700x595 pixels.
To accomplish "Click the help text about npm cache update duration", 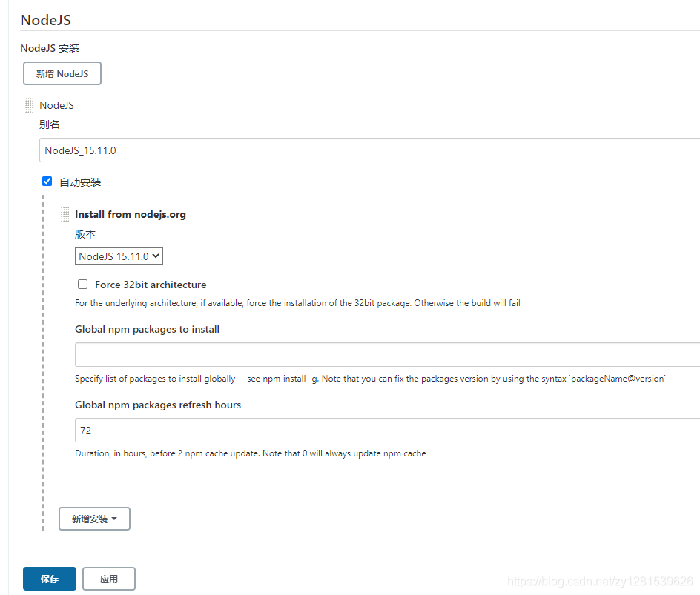I will (251, 453).
